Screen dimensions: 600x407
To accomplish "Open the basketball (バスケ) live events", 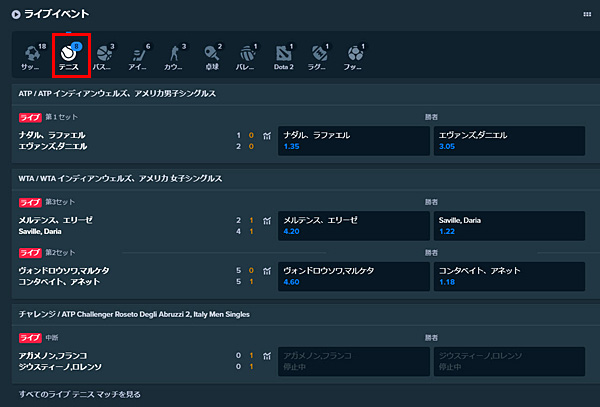I will click(105, 56).
